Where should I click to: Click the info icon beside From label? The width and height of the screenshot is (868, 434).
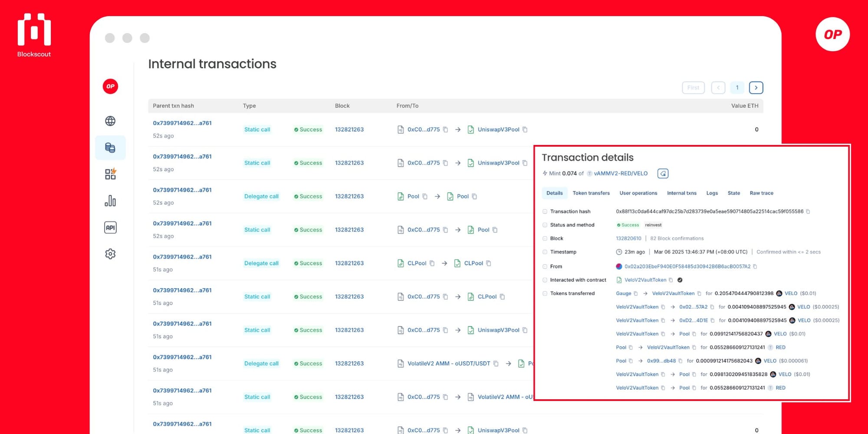pyautogui.click(x=545, y=266)
